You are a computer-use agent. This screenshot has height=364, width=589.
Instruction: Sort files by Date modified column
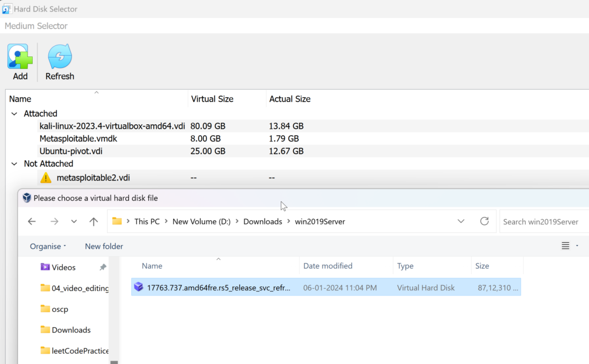tap(327, 266)
